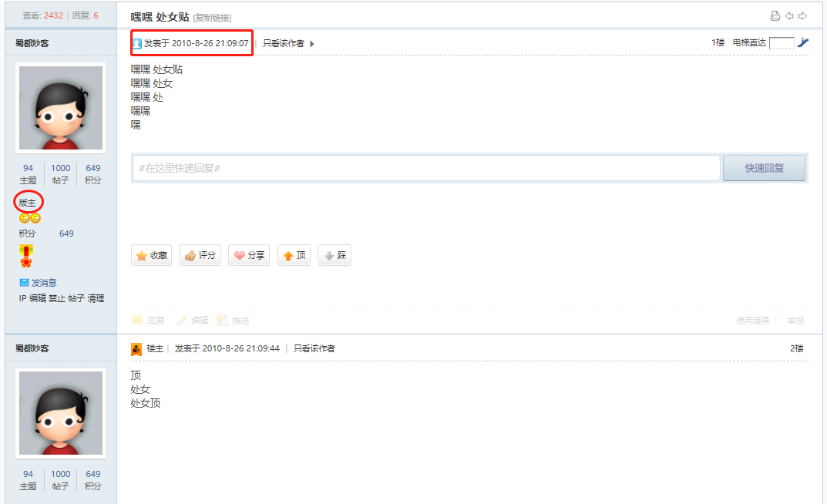The width and height of the screenshot is (827, 504).
Task: Click the 发消息 envelope icon
Action: tap(24, 283)
